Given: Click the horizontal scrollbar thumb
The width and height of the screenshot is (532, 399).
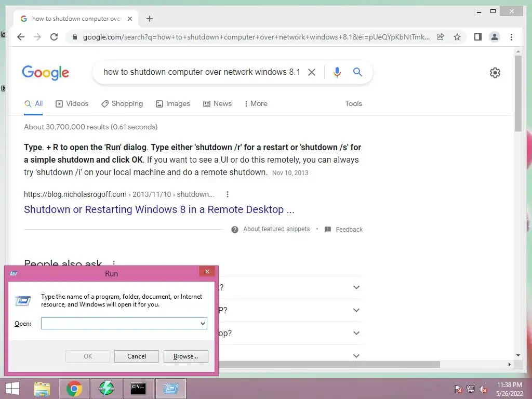Looking at the screenshot, I should [329, 364].
